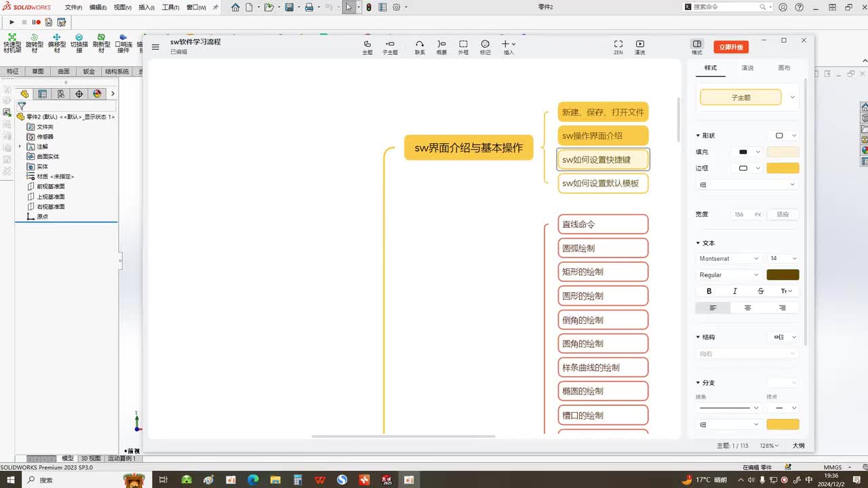Image resolution: width=868 pixels, height=488 pixels.
Task: Open the border style dropdown
Action: (x=748, y=168)
